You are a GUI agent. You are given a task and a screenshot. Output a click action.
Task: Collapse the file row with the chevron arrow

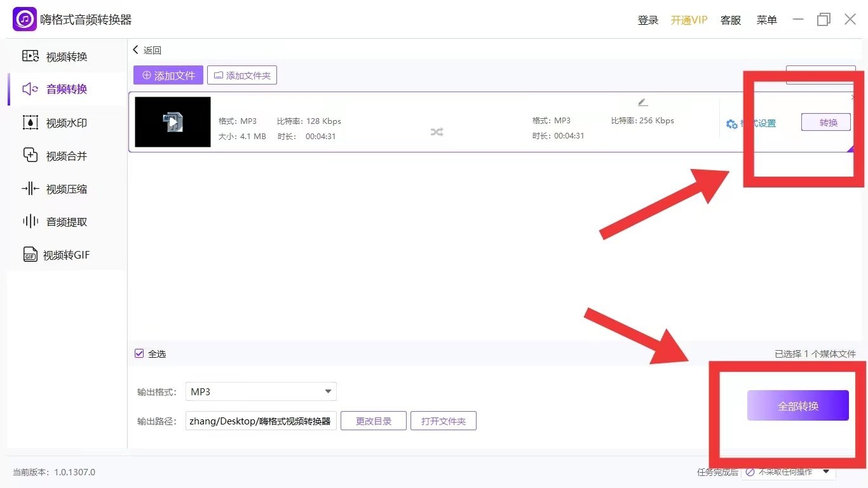tap(852, 97)
